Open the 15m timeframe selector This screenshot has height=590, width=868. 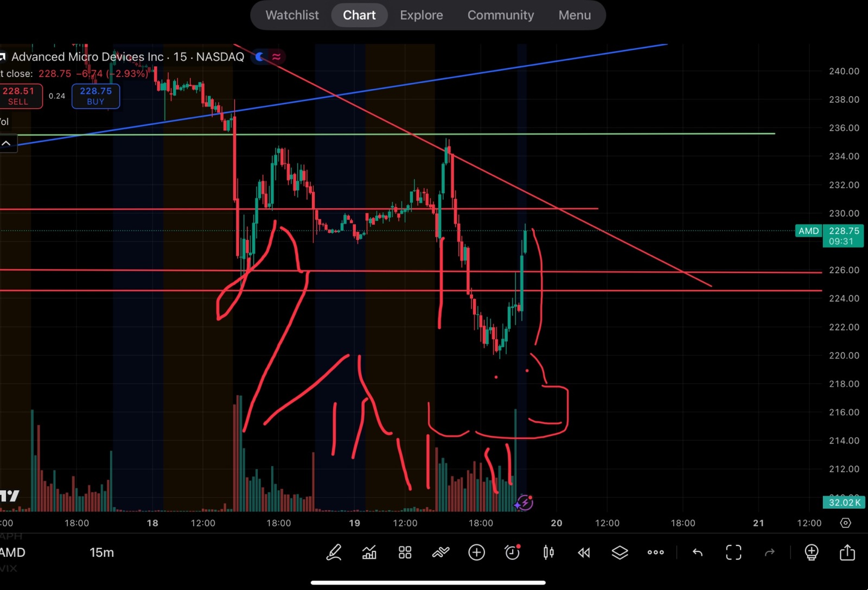[101, 553]
